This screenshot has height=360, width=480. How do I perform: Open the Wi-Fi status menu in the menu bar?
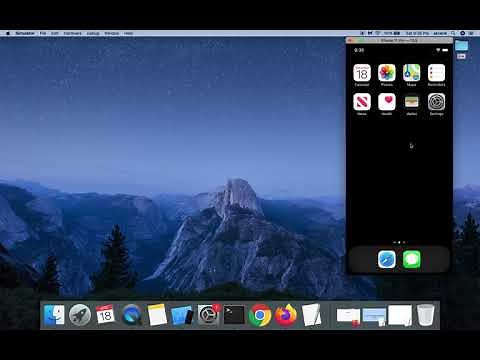378,33
